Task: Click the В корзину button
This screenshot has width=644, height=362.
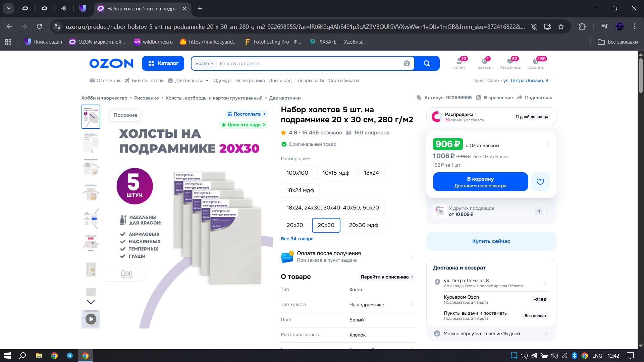Action: click(x=480, y=182)
